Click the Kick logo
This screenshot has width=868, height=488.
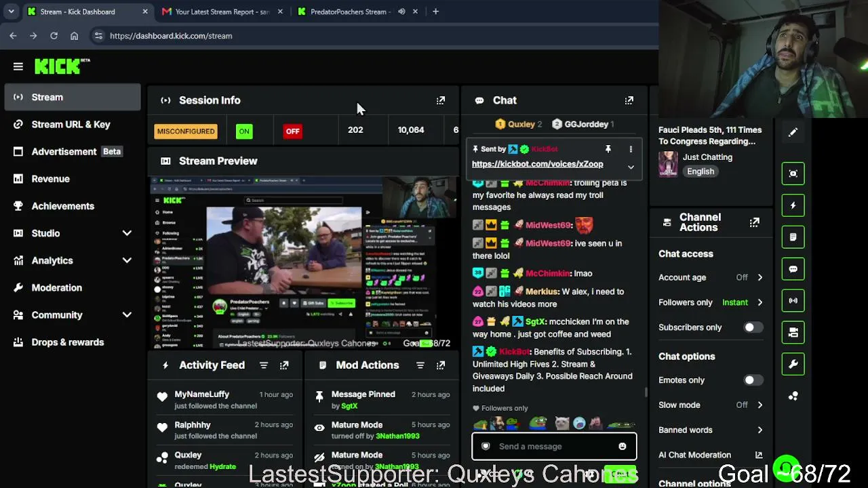point(62,66)
